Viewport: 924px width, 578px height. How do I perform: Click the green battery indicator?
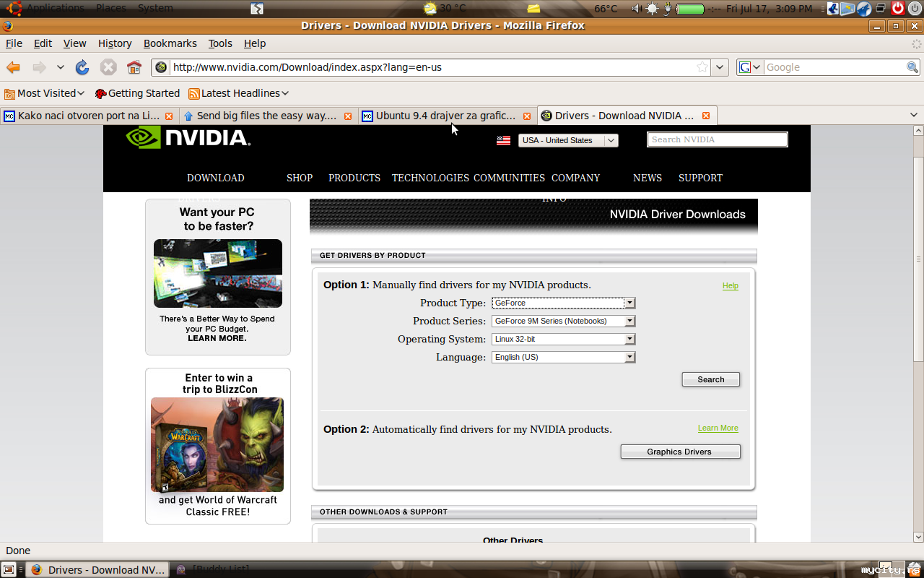click(690, 9)
